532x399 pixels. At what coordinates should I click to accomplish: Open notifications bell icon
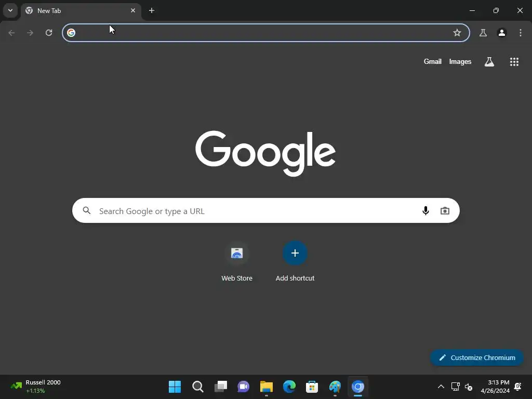pos(518,387)
